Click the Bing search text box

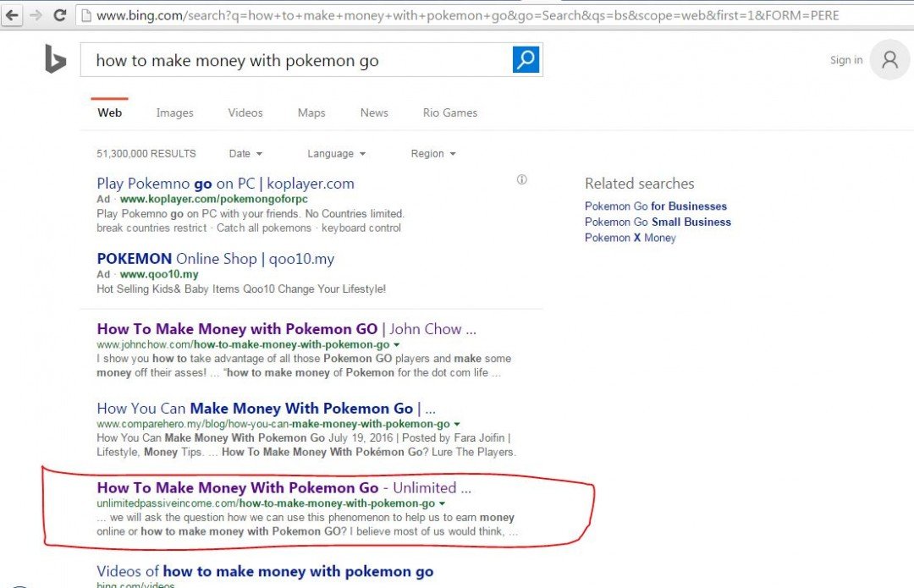pyautogui.click(x=296, y=60)
